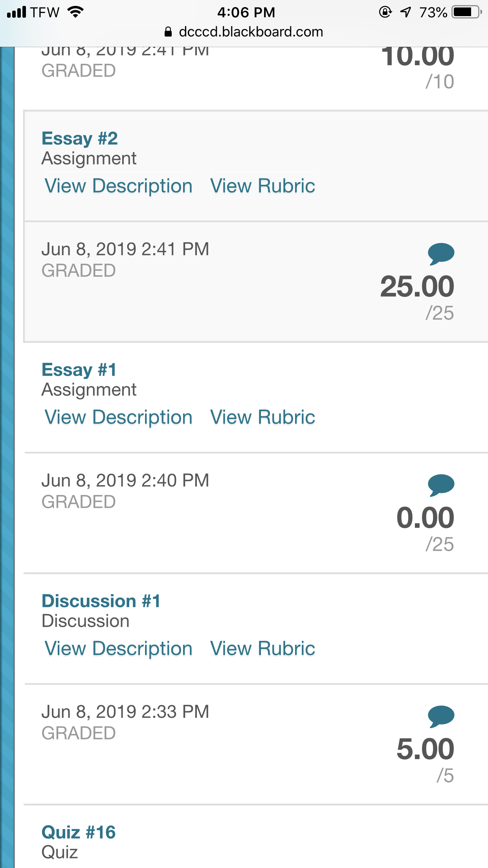Open the Quiz #16 title link
Viewport: 488px width, 868px height.
[79, 832]
